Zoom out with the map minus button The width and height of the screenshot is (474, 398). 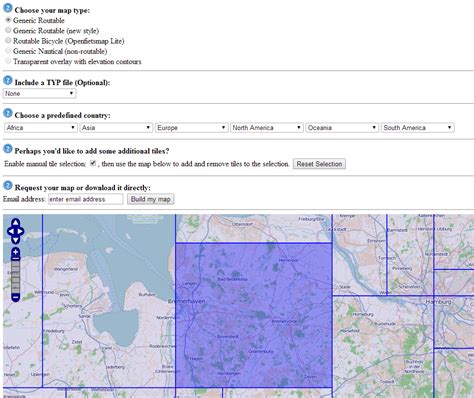[x=16, y=296]
